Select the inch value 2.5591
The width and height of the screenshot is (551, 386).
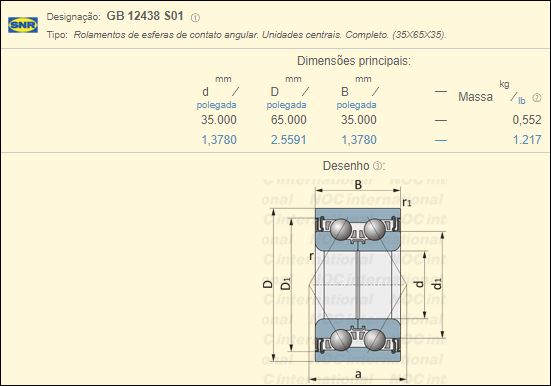[x=289, y=140]
